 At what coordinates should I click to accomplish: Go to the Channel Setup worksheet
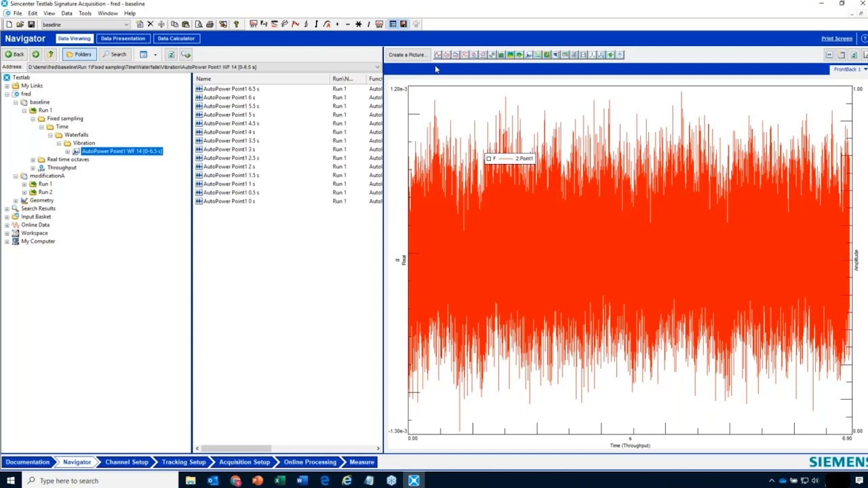click(x=127, y=462)
